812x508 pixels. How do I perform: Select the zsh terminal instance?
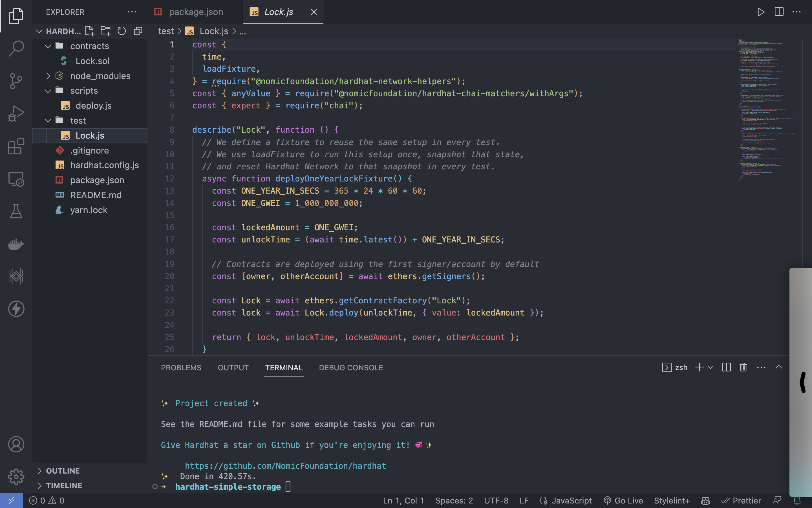675,367
